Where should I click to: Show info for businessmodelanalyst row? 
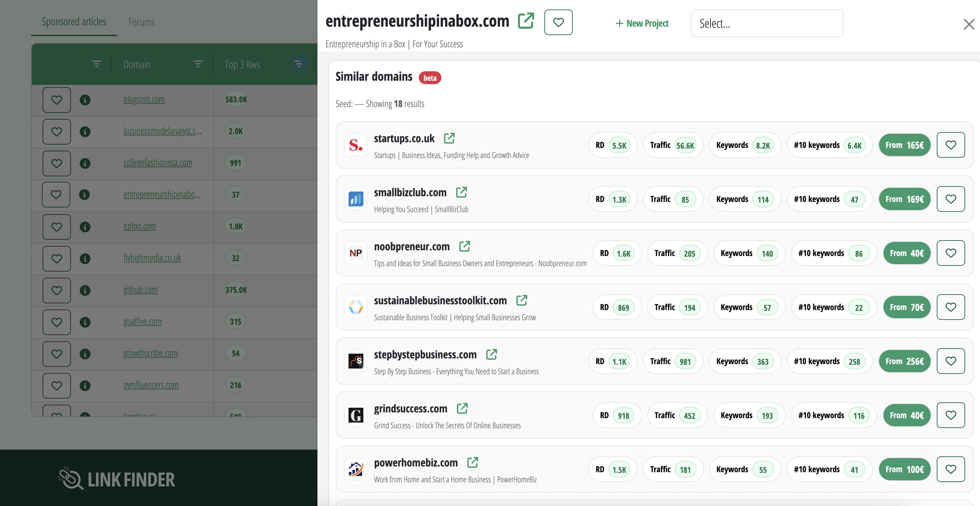click(x=85, y=132)
